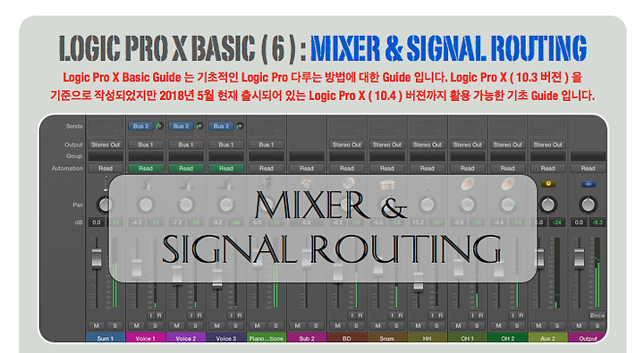Click Bus 2 send on Voice 1
644x353 pixels.
pyautogui.click(x=141, y=126)
